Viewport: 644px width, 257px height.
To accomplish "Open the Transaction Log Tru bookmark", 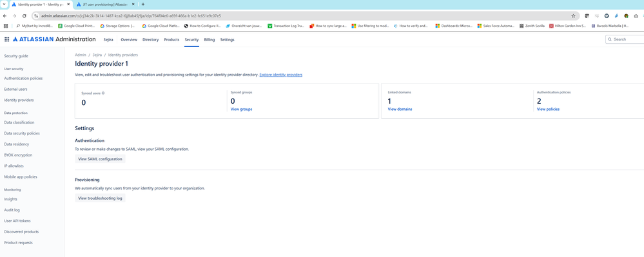I will (286, 26).
